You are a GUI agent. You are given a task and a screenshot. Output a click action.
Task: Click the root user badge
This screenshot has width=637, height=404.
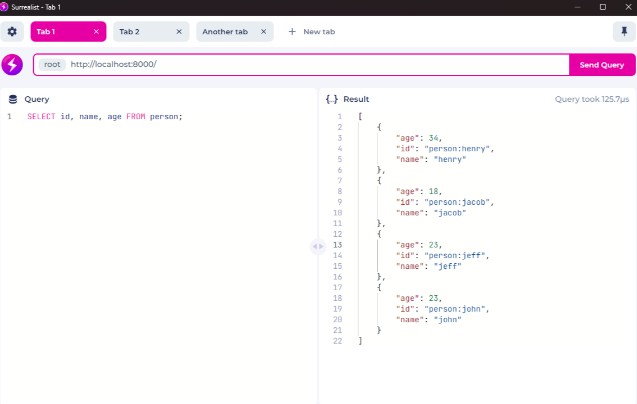tap(52, 65)
